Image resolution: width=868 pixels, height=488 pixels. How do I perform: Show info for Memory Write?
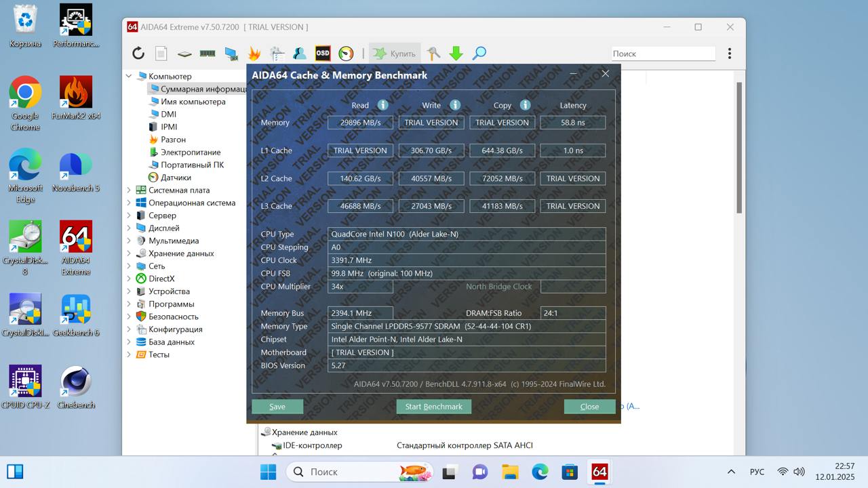(455, 105)
